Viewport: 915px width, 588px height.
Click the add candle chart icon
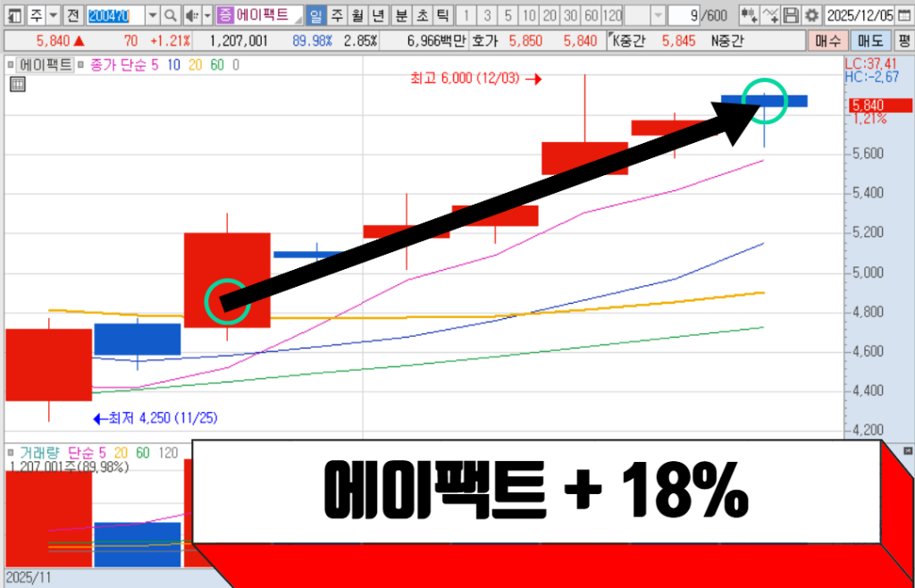pyautogui.click(x=749, y=15)
